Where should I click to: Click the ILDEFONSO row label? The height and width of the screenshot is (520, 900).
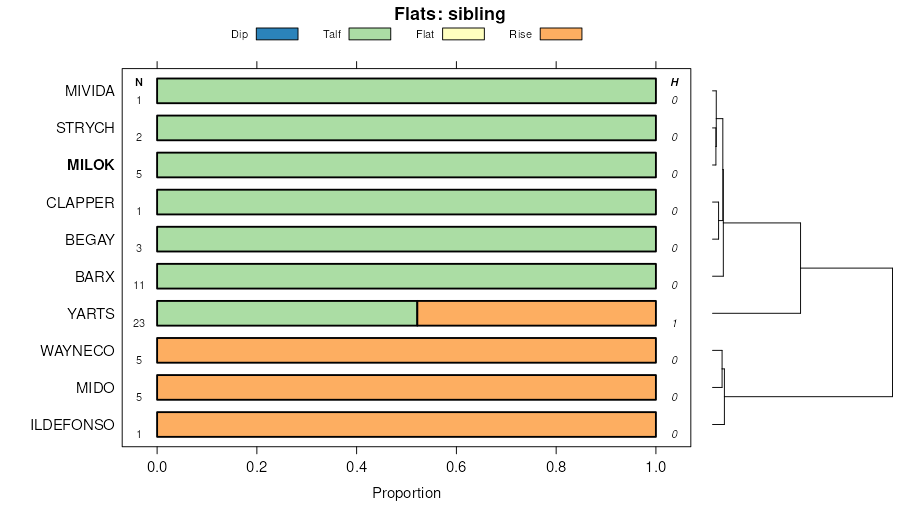click(x=73, y=425)
